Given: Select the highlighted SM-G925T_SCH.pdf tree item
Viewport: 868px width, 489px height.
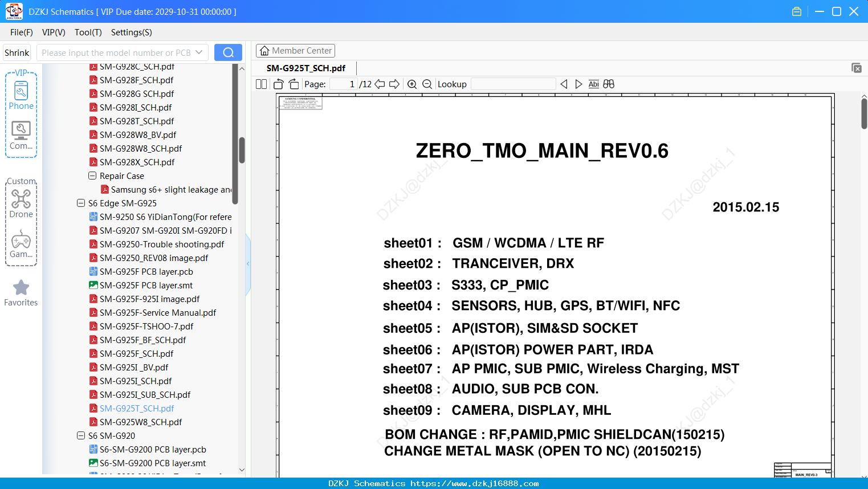Looking at the screenshot, I should 137,409.
